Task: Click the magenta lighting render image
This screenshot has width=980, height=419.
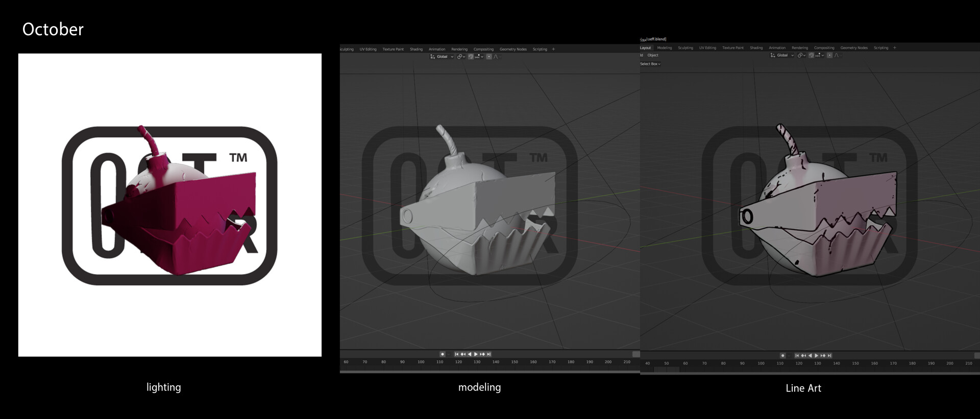Action: [170, 205]
